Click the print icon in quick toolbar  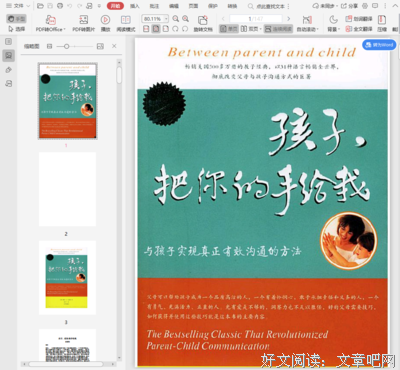coord(60,6)
